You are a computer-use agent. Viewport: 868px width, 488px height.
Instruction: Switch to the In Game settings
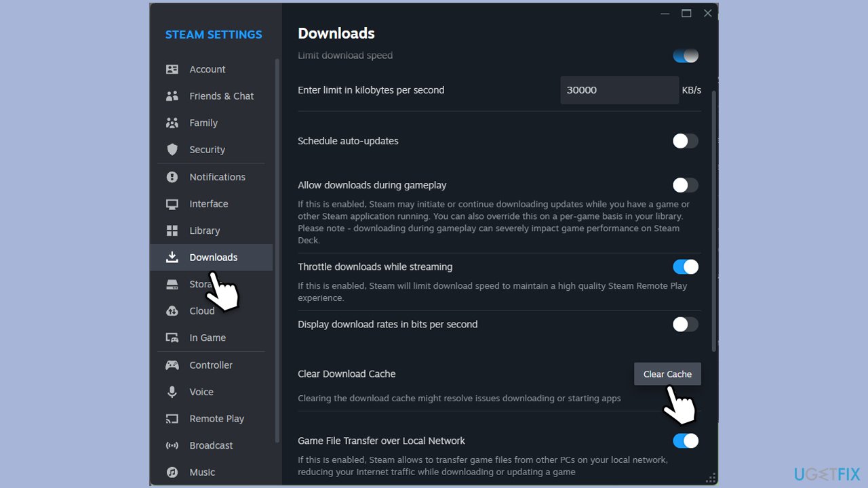point(208,338)
